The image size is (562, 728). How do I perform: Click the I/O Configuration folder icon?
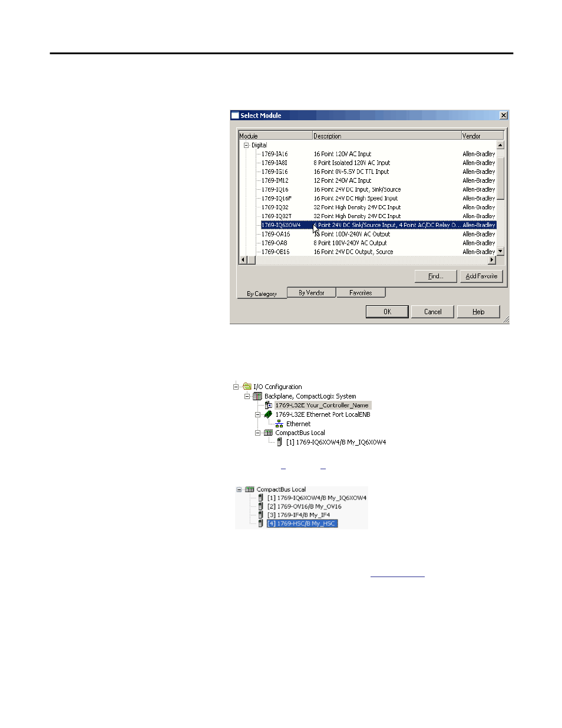click(x=247, y=387)
